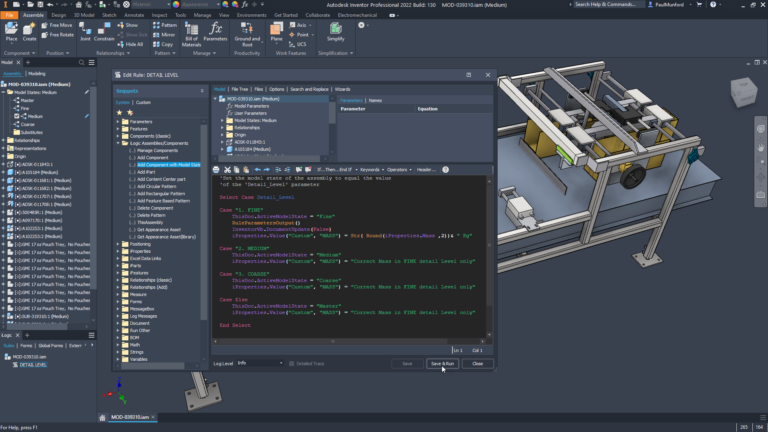
Task: Click the Ground and Root tool
Action: [x=247, y=34]
